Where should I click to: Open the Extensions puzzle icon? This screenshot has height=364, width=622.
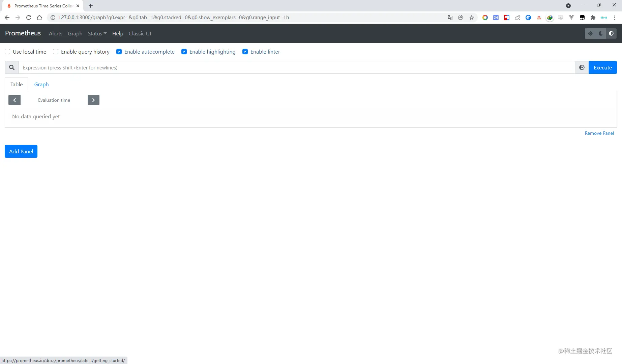pos(593,18)
